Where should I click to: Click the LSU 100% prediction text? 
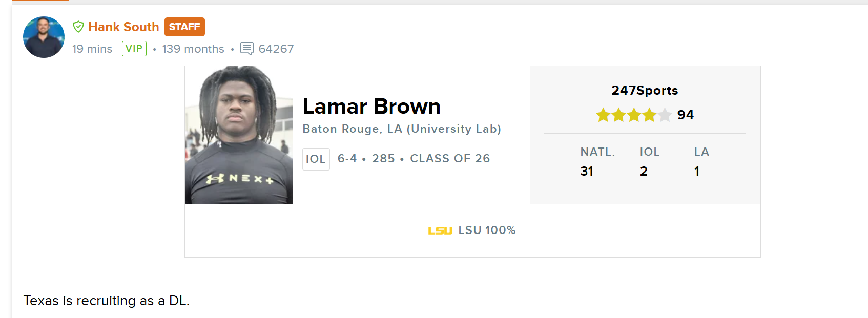click(487, 230)
